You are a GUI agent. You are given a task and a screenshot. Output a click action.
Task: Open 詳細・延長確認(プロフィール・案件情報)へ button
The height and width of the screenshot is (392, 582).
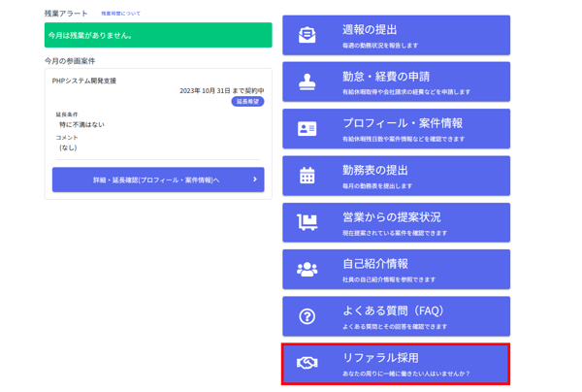click(x=155, y=180)
